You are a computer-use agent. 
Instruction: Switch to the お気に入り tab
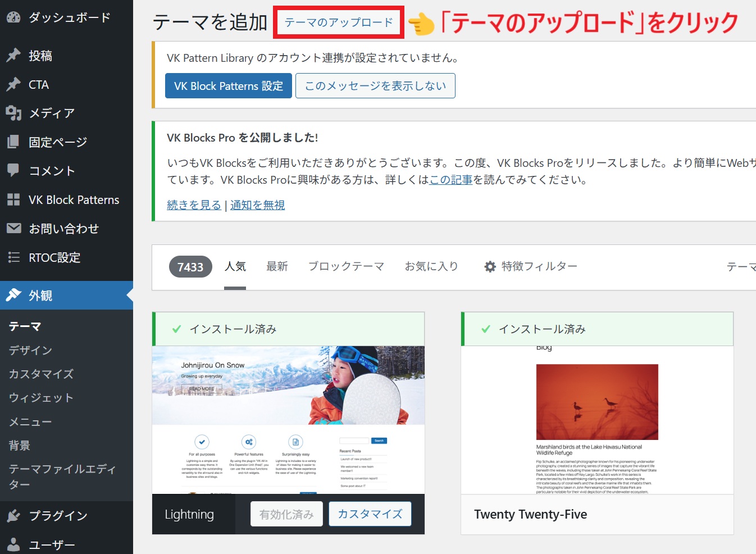click(431, 266)
